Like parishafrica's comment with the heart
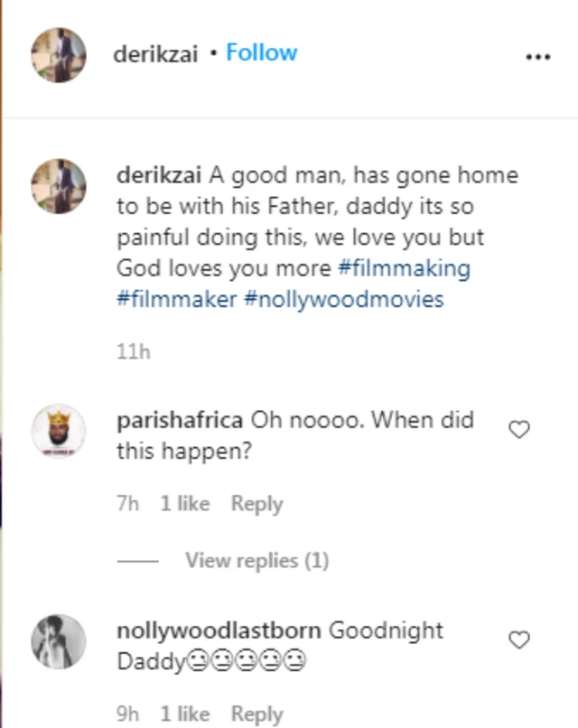Image resolution: width=578 pixels, height=728 pixels. click(x=519, y=430)
